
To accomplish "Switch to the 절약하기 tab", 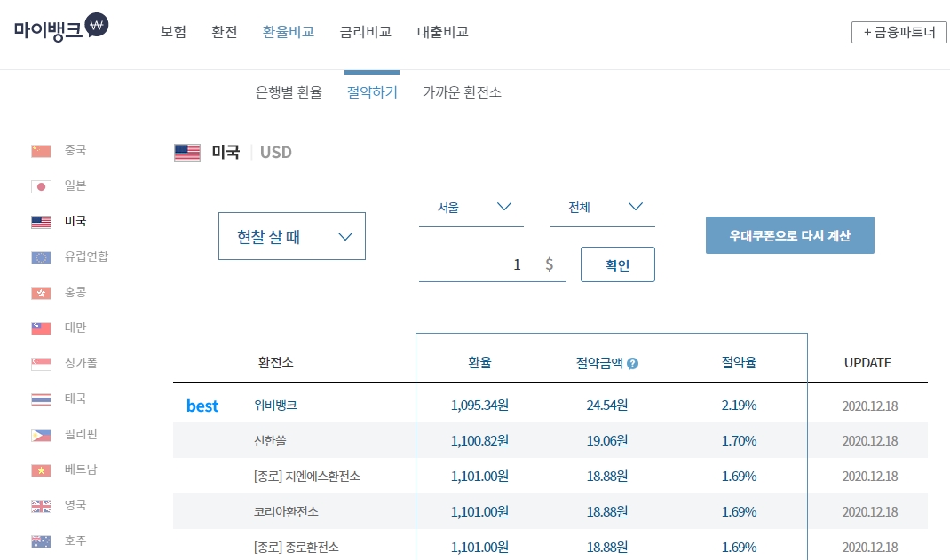I will [x=372, y=92].
